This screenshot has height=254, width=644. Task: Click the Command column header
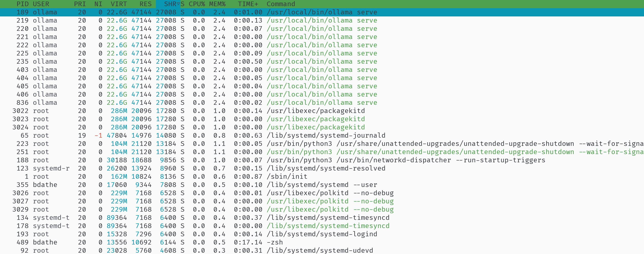point(281,4)
